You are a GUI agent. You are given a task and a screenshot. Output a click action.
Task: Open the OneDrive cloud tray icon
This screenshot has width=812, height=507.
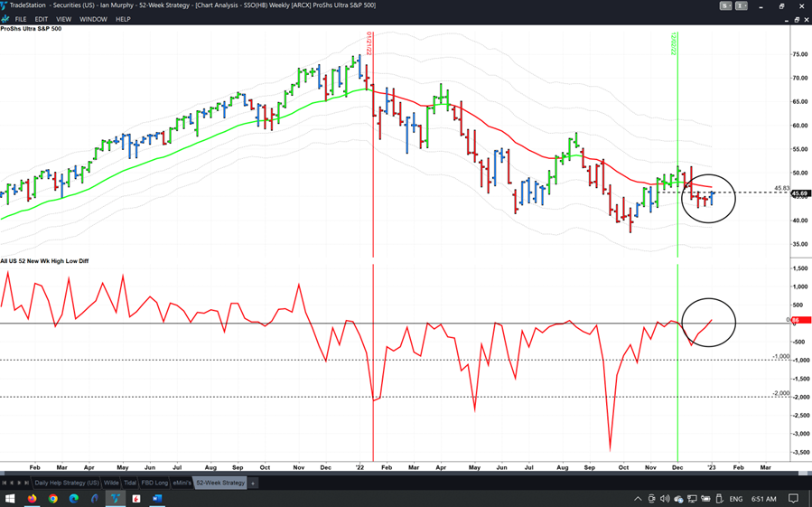678,499
